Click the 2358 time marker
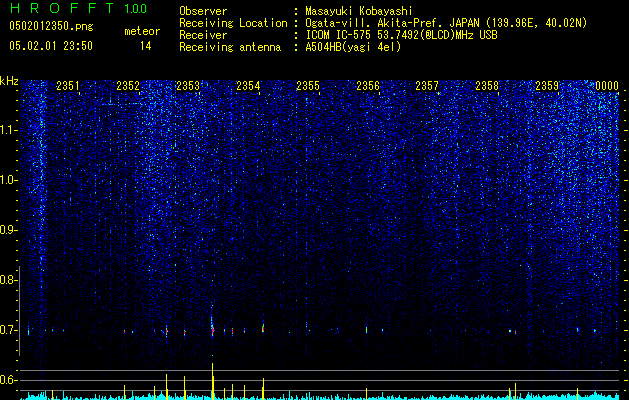629x400 pixels. tap(487, 85)
